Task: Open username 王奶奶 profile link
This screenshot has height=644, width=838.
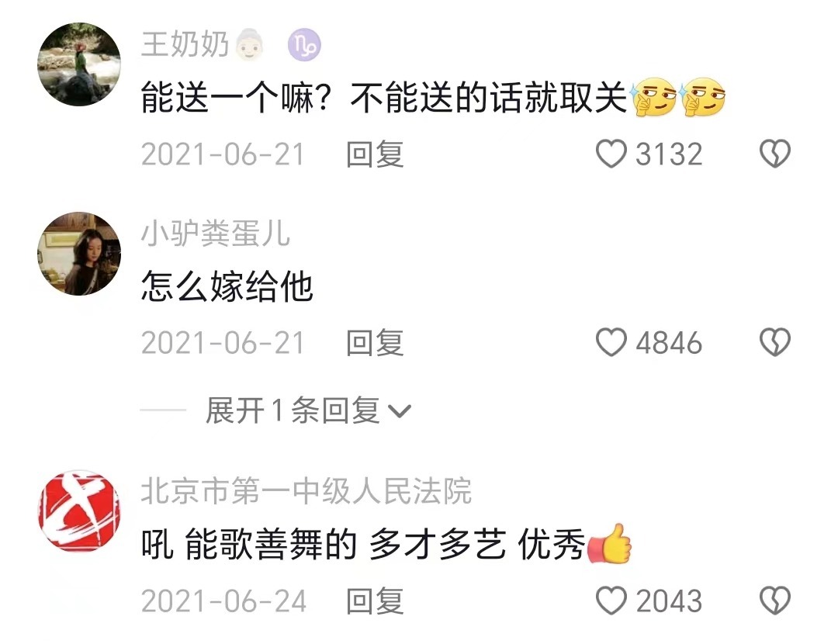Action: pos(185,43)
